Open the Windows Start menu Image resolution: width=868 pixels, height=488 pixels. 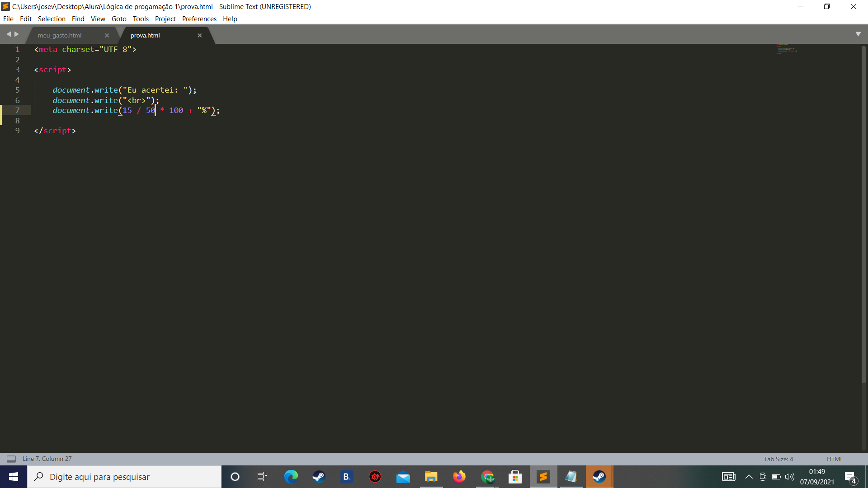pyautogui.click(x=14, y=477)
